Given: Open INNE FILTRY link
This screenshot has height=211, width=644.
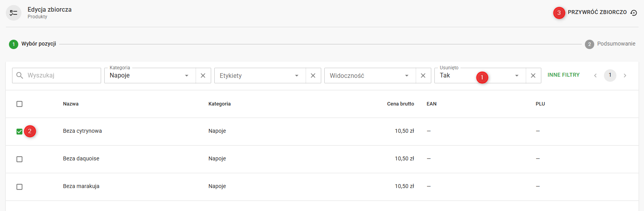Looking at the screenshot, I should tap(563, 75).
